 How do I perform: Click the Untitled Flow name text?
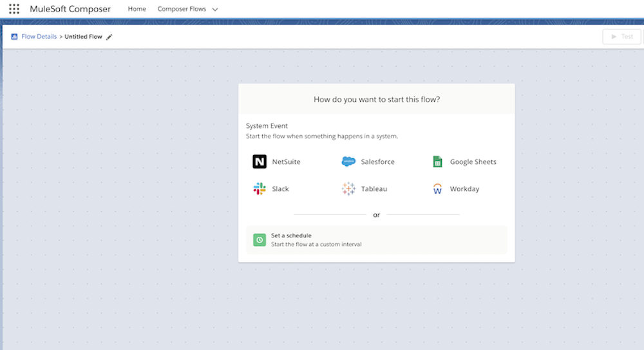(83, 37)
